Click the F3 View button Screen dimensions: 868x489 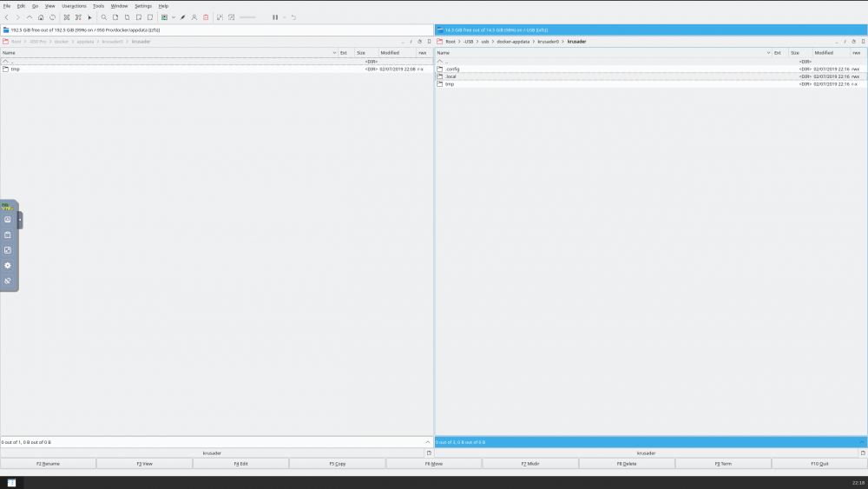point(144,464)
